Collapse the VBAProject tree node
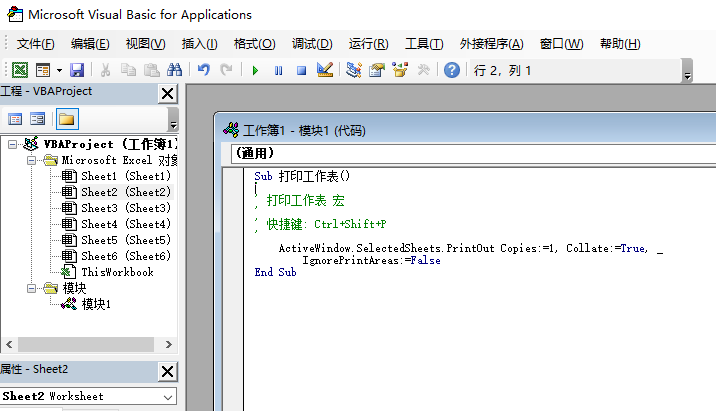 [12, 144]
